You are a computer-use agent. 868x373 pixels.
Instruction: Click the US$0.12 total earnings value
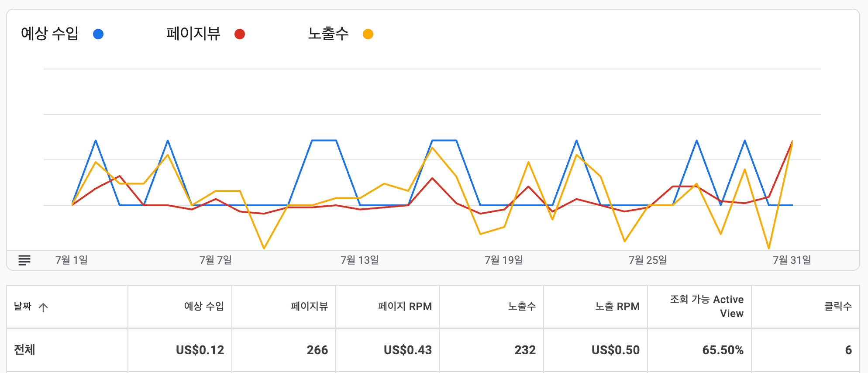pos(200,350)
